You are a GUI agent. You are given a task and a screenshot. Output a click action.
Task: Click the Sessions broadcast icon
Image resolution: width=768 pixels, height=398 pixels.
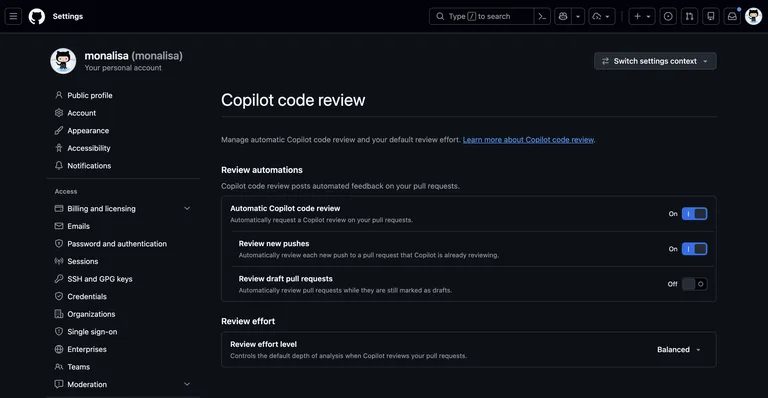(59, 261)
